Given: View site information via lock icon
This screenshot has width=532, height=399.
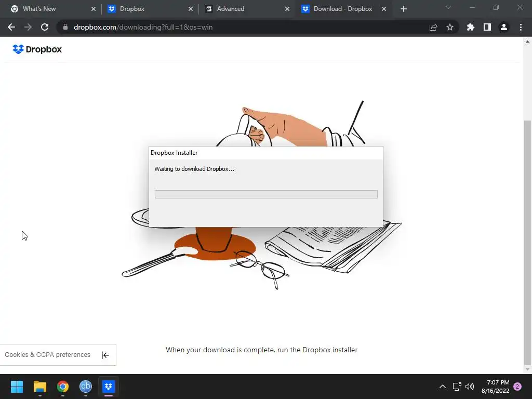Looking at the screenshot, I should point(65,27).
